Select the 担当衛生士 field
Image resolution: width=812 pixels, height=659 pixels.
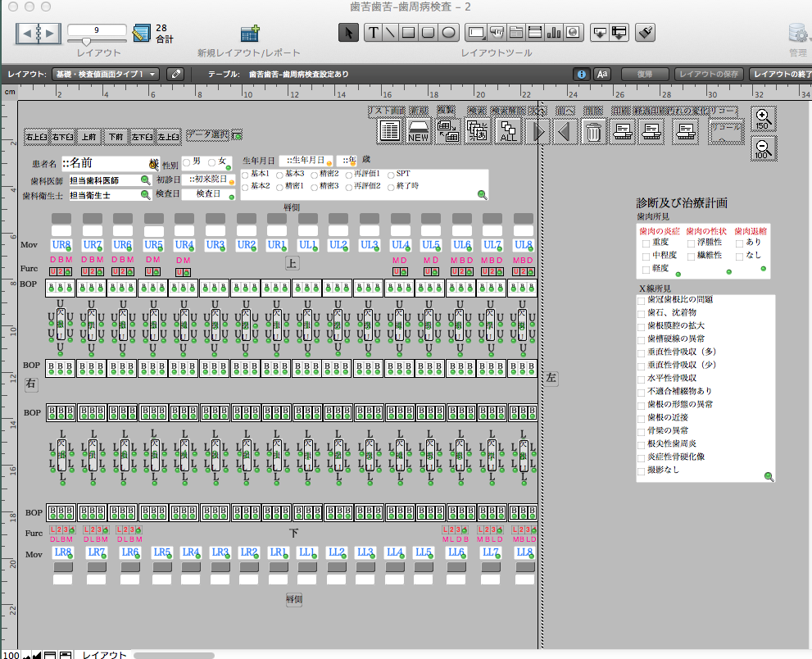pos(110,195)
